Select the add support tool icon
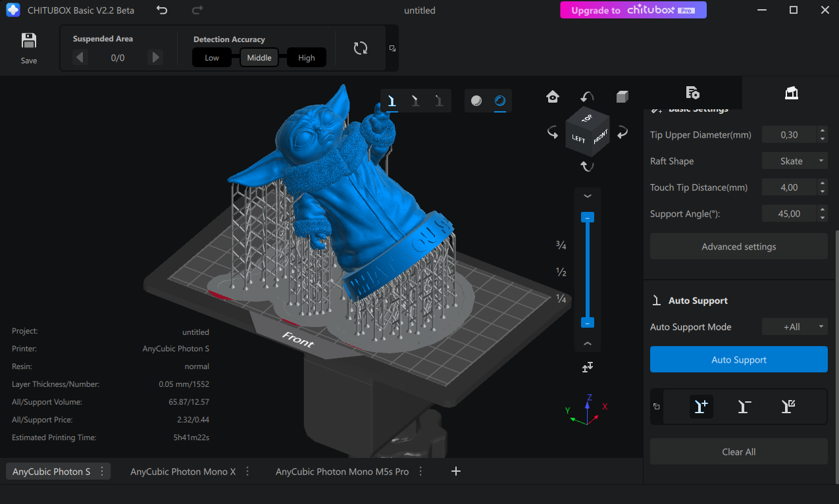This screenshot has width=839, height=504. [701, 407]
